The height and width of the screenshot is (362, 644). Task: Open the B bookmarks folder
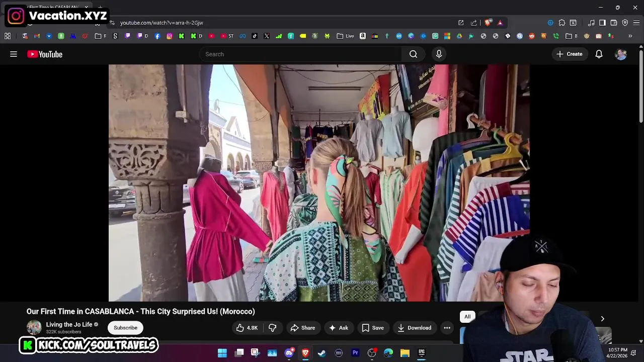point(572,36)
